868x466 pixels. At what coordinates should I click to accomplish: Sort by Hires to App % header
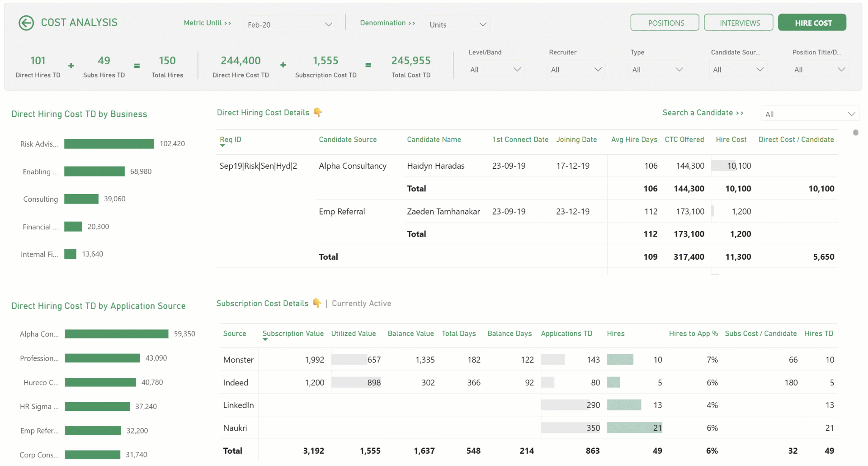693,333
